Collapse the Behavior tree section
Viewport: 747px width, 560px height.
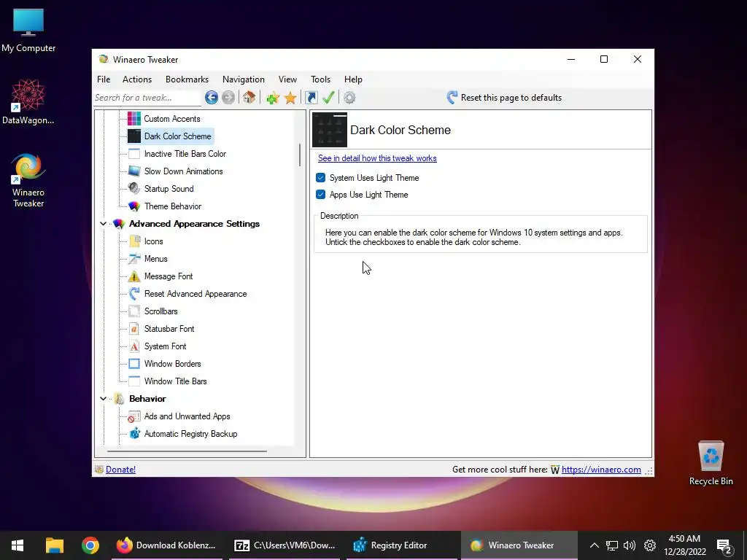click(x=104, y=399)
